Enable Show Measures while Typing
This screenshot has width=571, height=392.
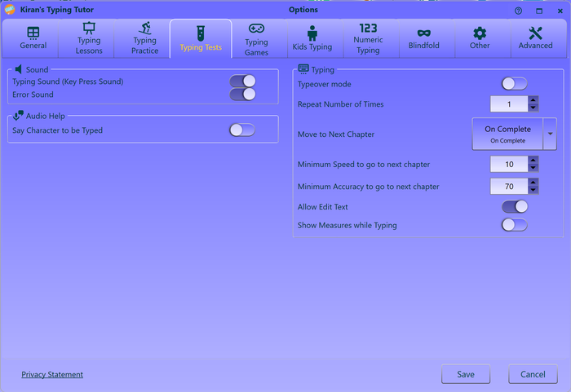(515, 225)
